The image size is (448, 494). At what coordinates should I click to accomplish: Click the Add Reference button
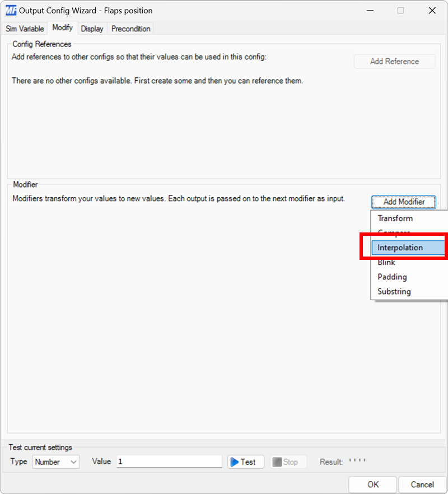click(394, 61)
